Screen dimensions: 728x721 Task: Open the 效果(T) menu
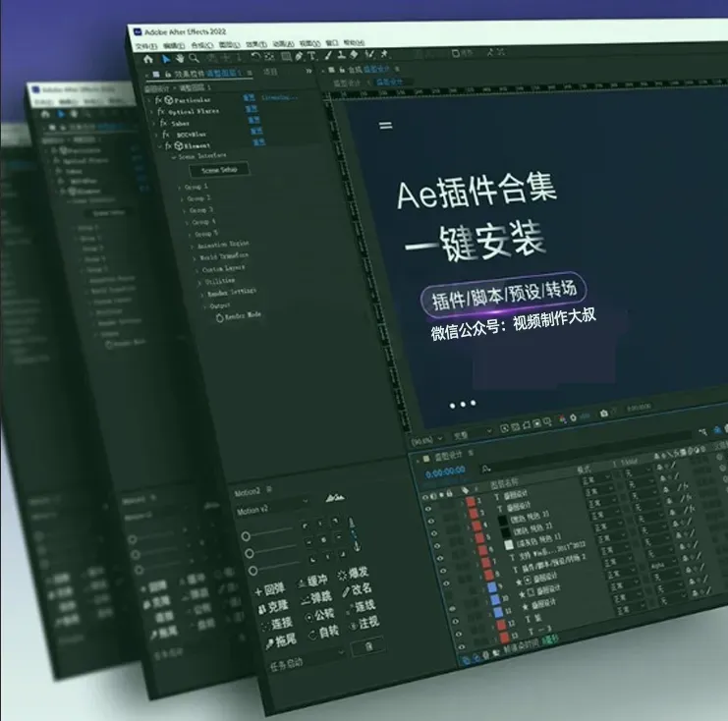(x=255, y=44)
